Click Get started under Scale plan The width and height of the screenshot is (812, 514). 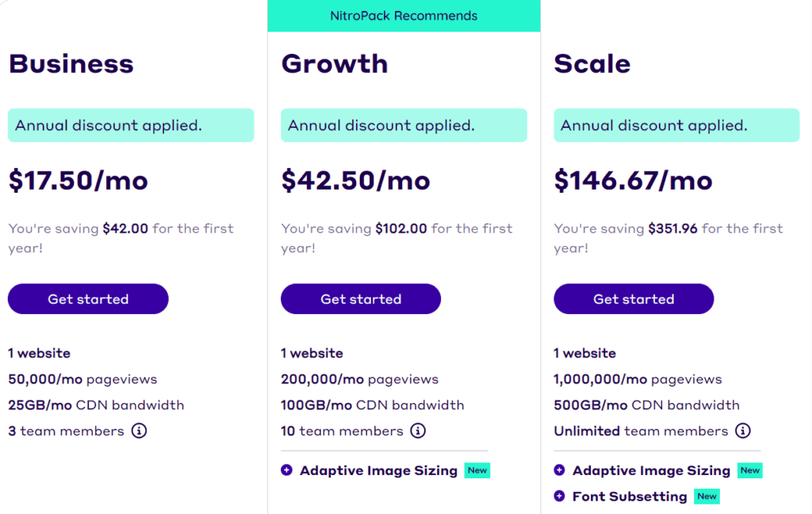click(634, 299)
